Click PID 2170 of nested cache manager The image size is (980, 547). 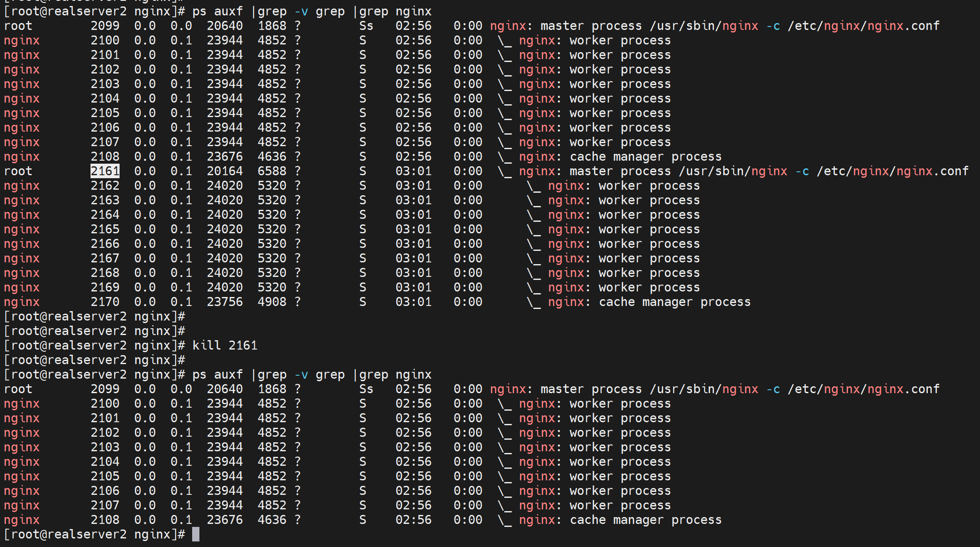click(105, 302)
